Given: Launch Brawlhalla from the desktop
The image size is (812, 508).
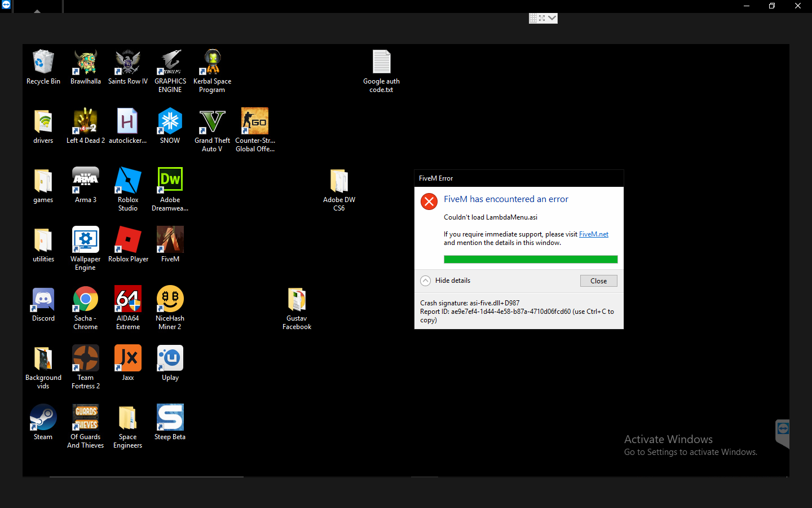Looking at the screenshot, I should (86, 67).
